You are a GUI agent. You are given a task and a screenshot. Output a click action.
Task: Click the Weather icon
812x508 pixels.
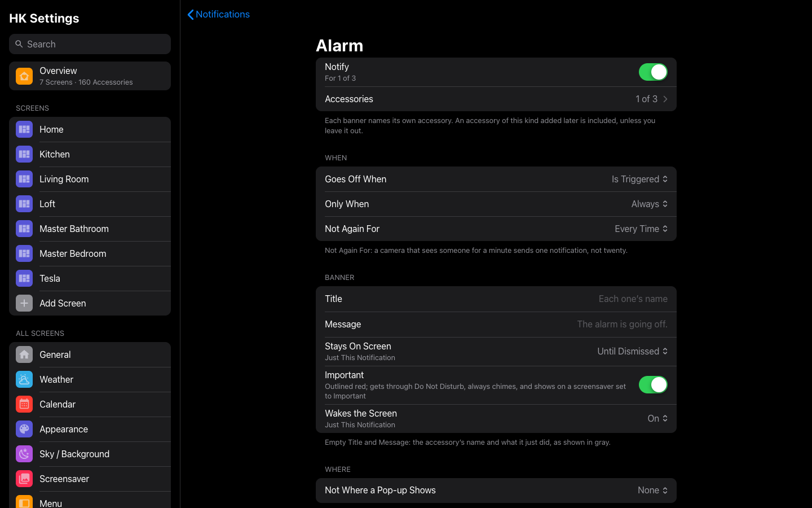24,379
